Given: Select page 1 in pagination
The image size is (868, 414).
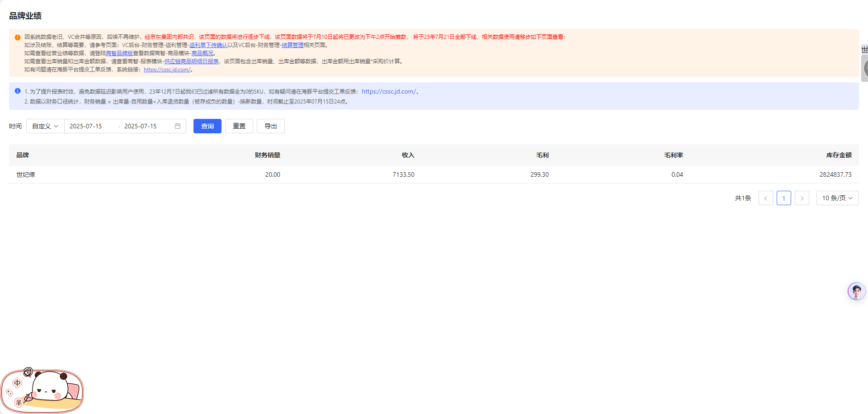Looking at the screenshot, I should [x=783, y=198].
